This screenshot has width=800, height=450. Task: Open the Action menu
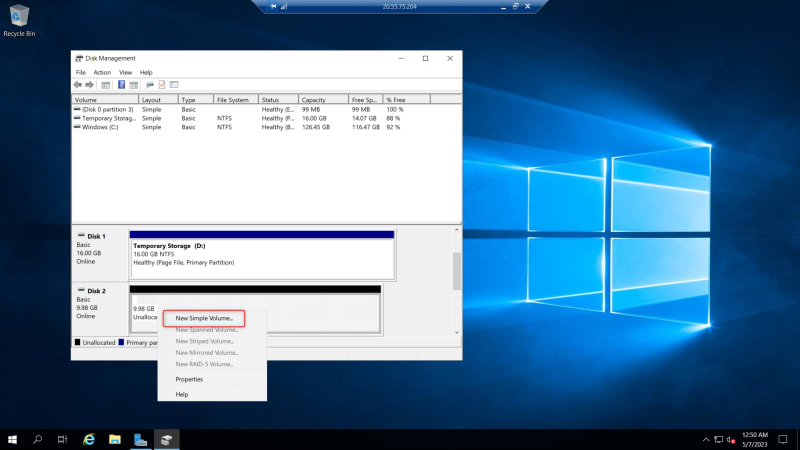pos(102,72)
